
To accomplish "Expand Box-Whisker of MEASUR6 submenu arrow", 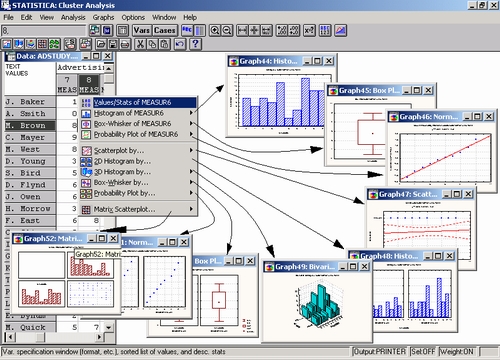I will click(x=191, y=124).
